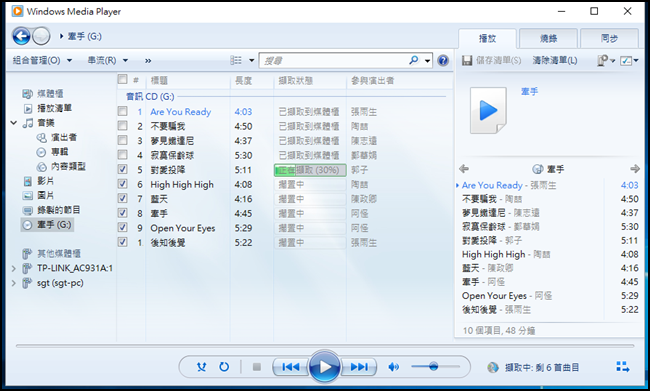This screenshot has width=650, height=391.
Task: Click 清除清單(L) clear list button
Action: coord(555,61)
